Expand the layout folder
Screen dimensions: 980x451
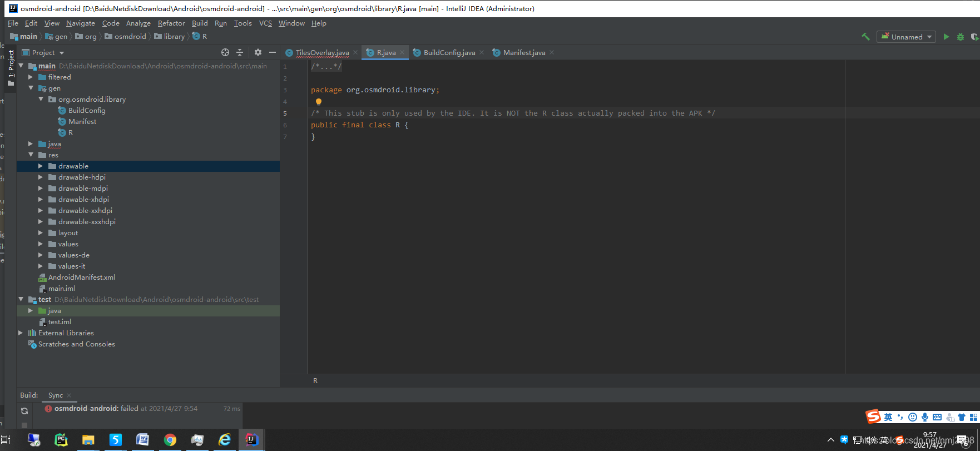coord(41,233)
